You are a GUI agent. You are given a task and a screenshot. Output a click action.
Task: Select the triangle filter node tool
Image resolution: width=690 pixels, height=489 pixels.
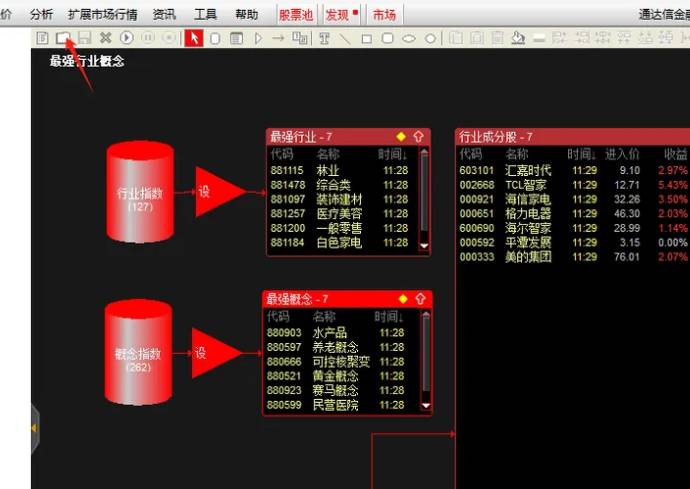(x=258, y=39)
